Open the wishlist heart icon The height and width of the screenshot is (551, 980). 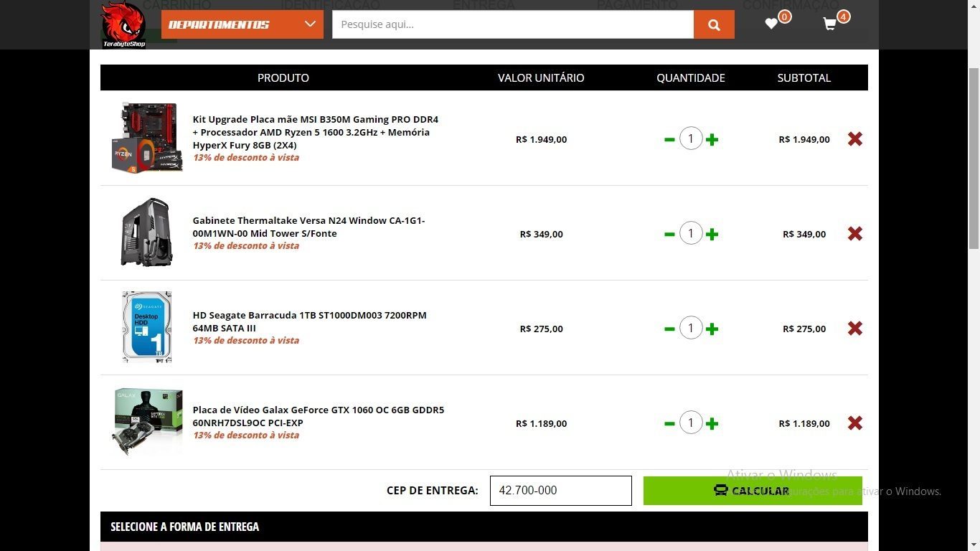click(x=771, y=24)
